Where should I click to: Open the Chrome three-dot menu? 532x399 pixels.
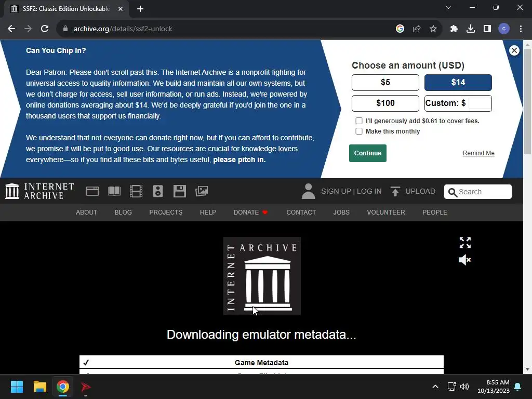[521, 29]
